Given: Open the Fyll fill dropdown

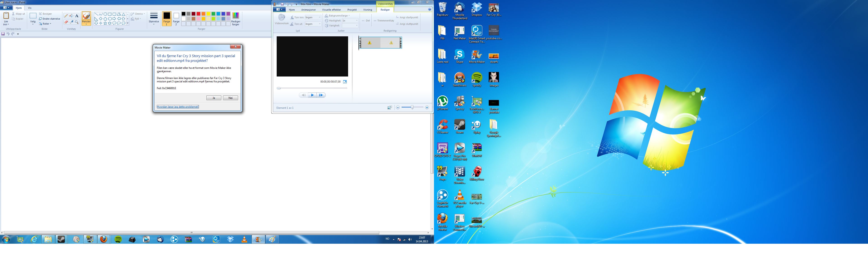Looking at the screenshot, I should [x=136, y=19].
